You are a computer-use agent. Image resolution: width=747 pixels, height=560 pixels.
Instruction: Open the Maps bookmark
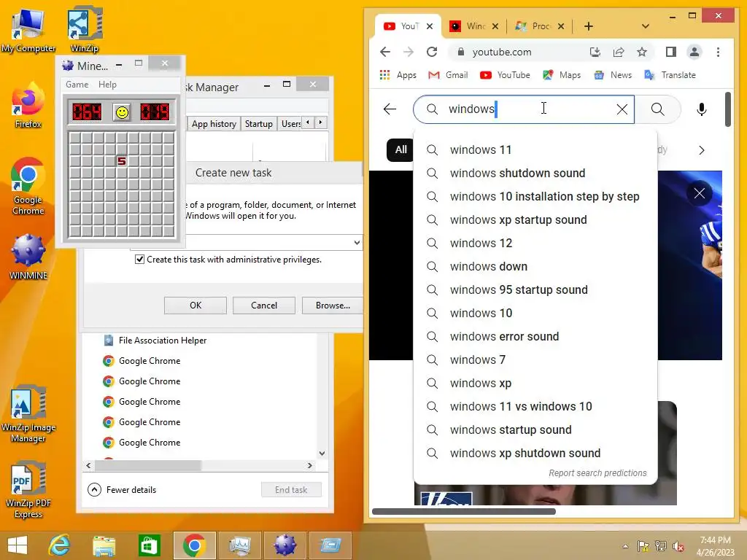(562, 75)
